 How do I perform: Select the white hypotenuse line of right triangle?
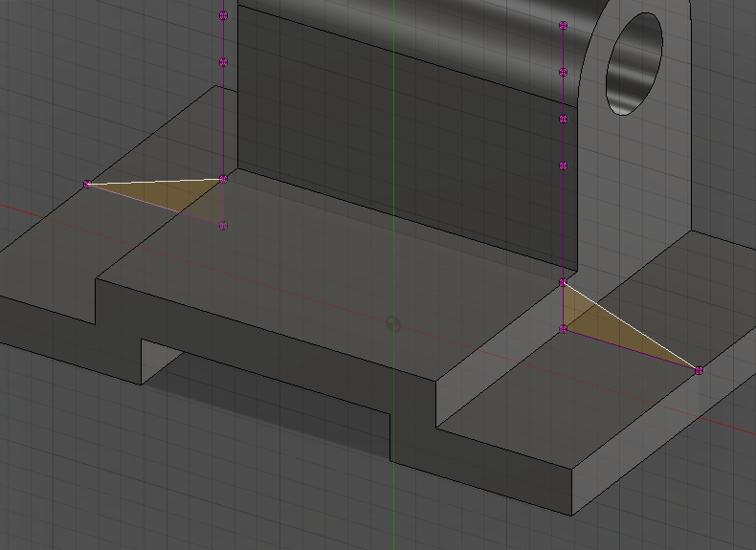coord(632,326)
